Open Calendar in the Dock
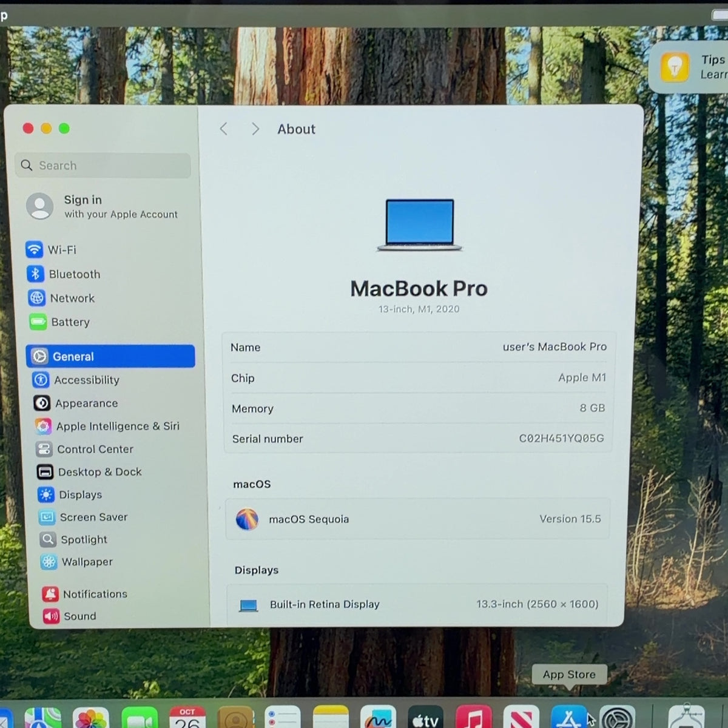This screenshot has width=728, height=728. 187,718
